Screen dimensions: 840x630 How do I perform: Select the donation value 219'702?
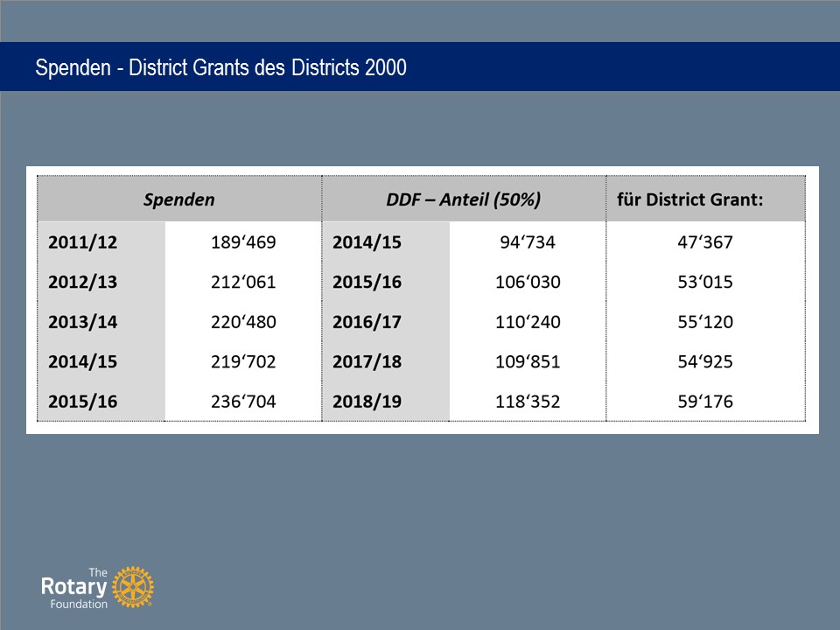point(243,361)
